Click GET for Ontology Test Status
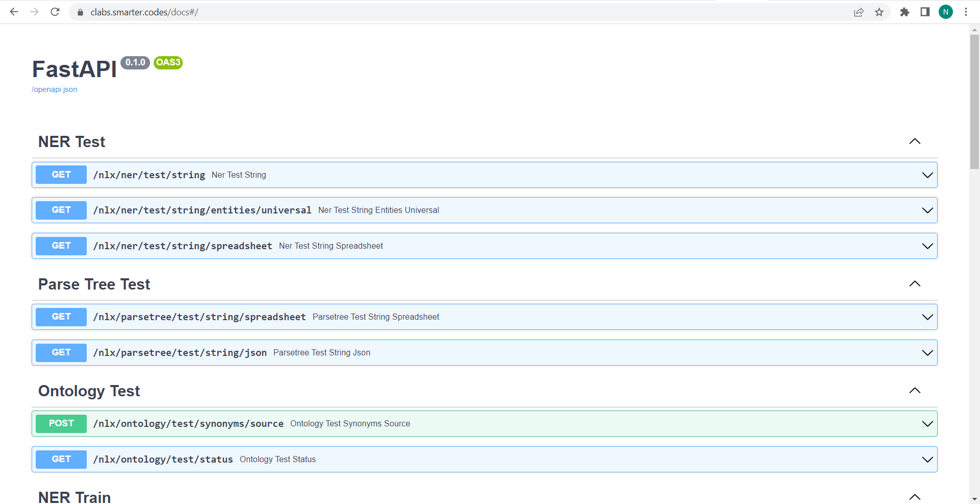This screenshot has width=980, height=504. (x=61, y=459)
